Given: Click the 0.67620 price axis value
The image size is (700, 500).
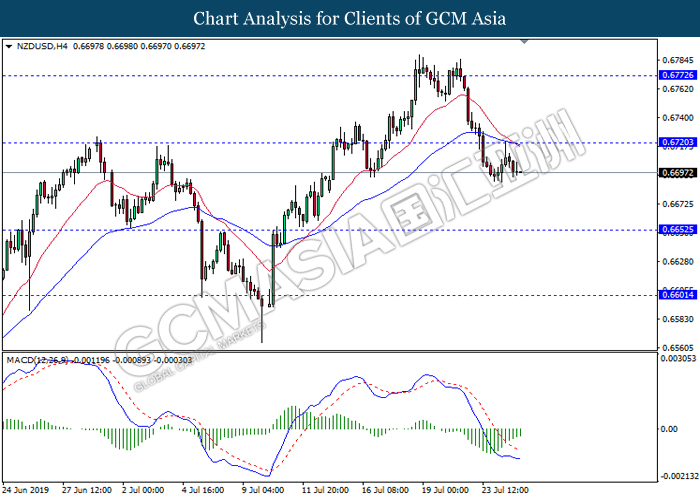Looking at the screenshot, I should tap(678, 89).
